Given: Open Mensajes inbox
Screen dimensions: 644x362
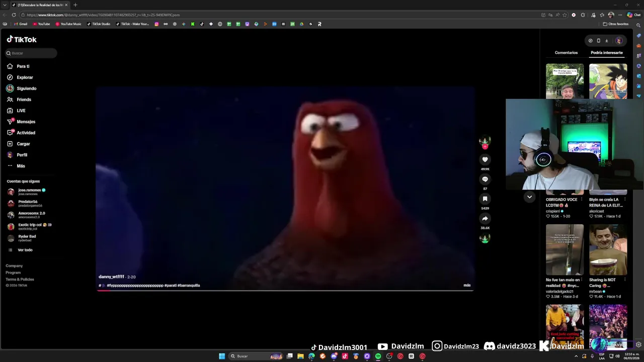Looking at the screenshot, I should point(21,122).
